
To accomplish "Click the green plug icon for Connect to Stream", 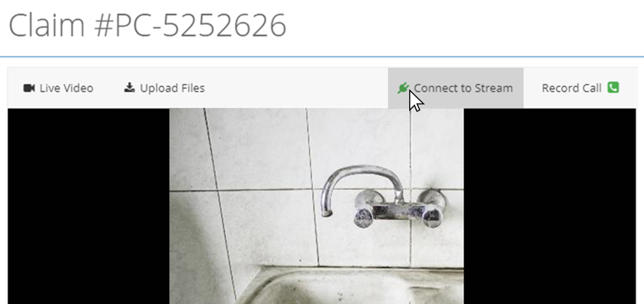I will tap(403, 88).
